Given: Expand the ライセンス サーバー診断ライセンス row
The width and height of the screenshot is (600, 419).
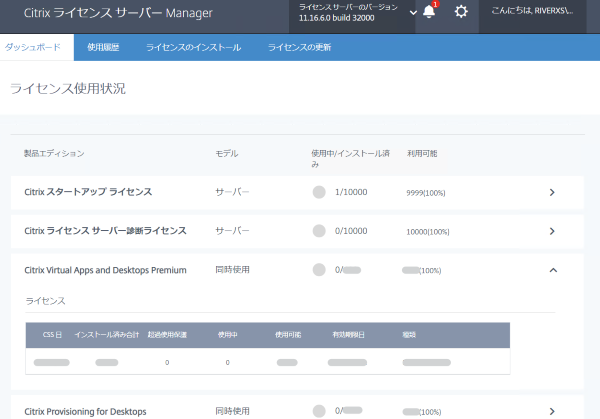Looking at the screenshot, I should tap(552, 231).
